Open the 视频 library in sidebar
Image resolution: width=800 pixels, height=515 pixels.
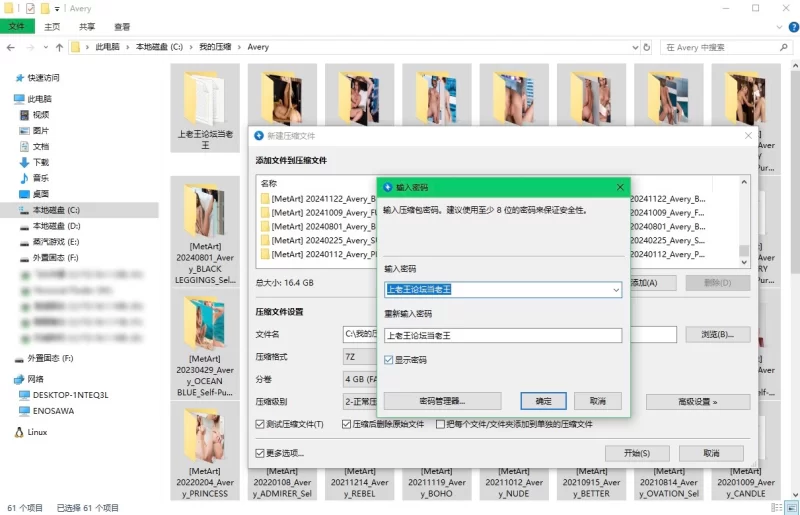pyautogui.click(x=41, y=115)
